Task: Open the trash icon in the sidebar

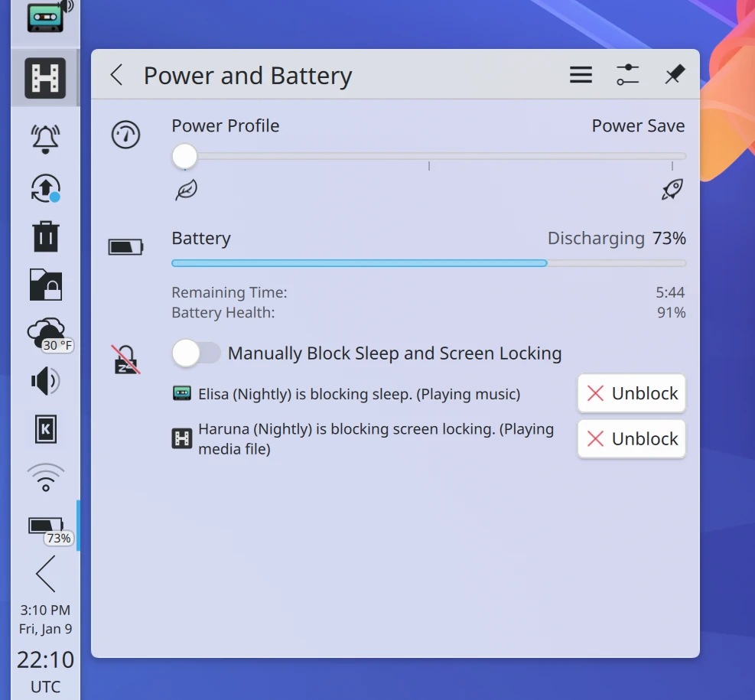Action: (x=45, y=236)
